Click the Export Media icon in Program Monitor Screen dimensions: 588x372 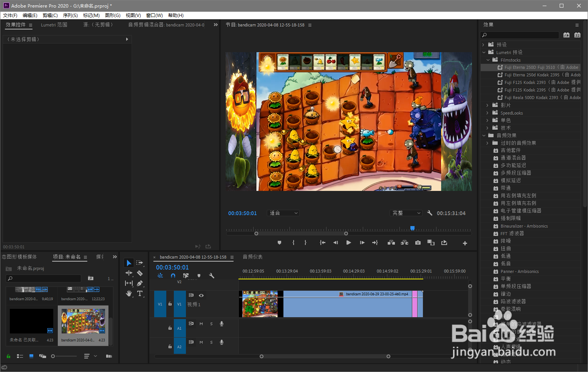pos(444,243)
